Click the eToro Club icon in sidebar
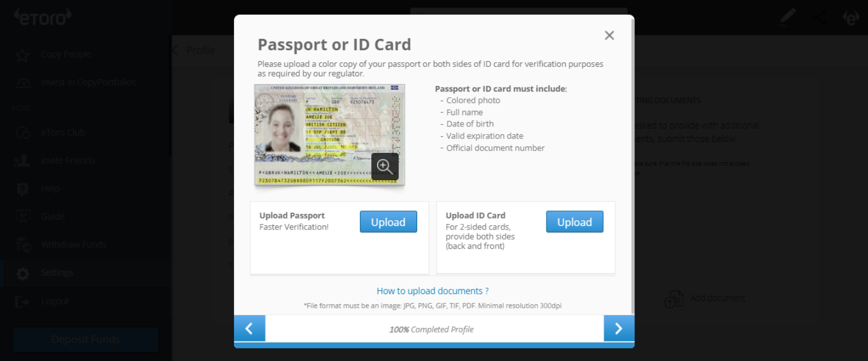Screen dimensions: 868x361 [x=23, y=132]
